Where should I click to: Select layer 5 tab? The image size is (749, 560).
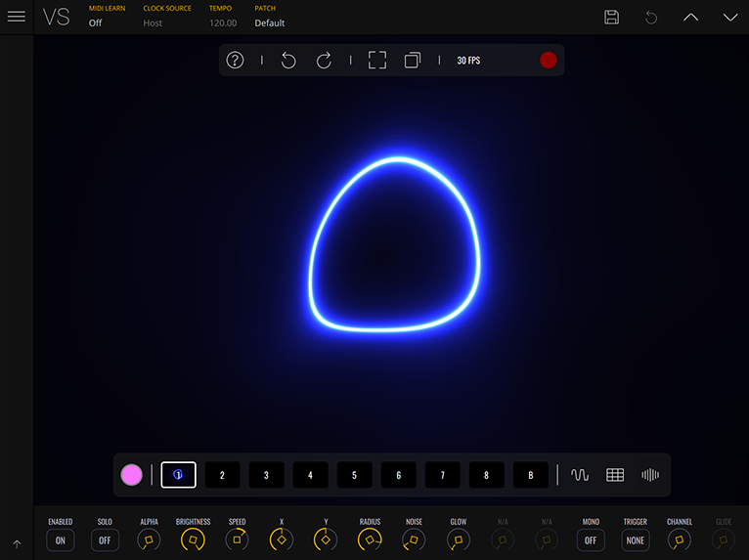pos(354,475)
